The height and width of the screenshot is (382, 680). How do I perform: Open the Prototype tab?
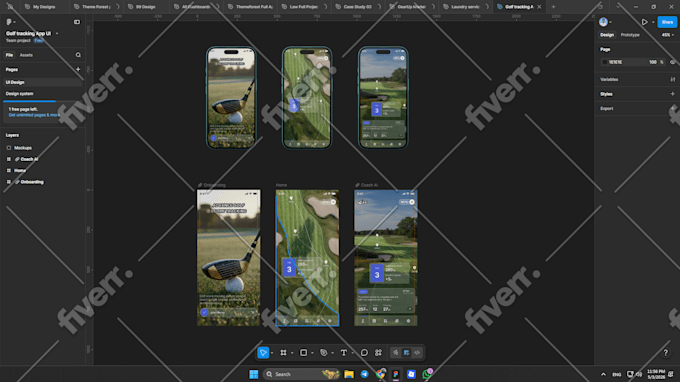click(x=630, y=35)
